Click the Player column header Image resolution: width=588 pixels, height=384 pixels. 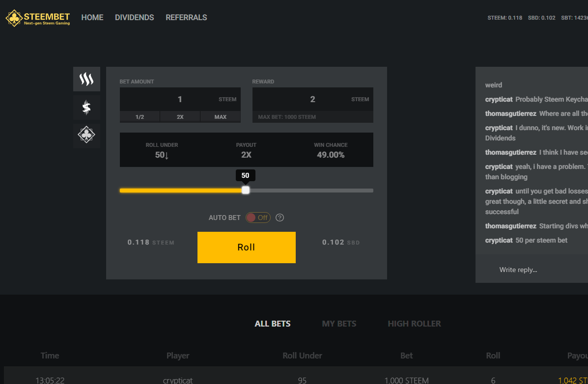(178, 356)
